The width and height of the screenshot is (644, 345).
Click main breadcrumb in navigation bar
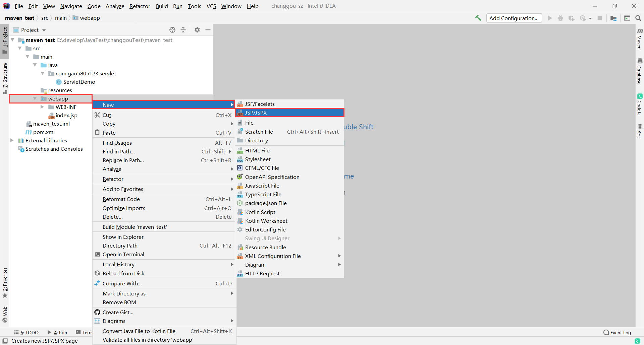click(61, 18)
